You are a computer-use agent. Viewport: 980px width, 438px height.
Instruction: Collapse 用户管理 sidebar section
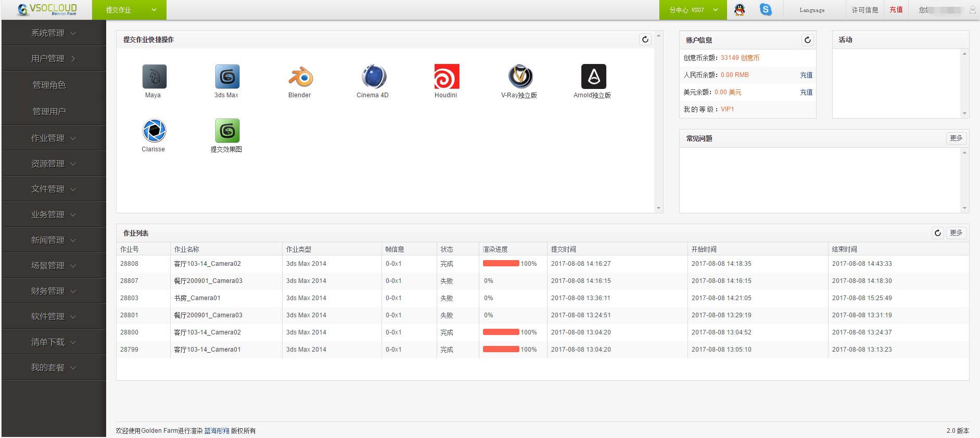tap(54, 58)
